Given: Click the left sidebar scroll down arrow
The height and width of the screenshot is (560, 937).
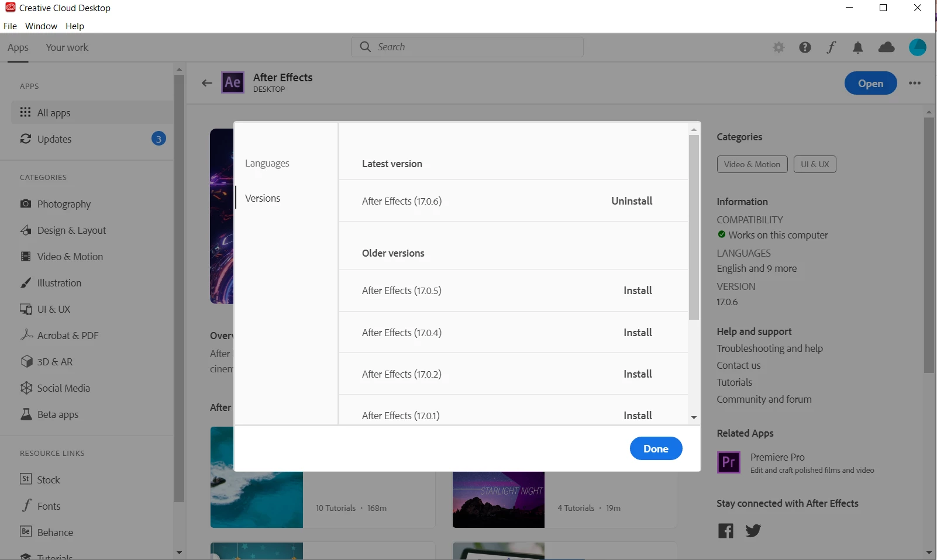Looking at the screenshot, I should 179,552.
